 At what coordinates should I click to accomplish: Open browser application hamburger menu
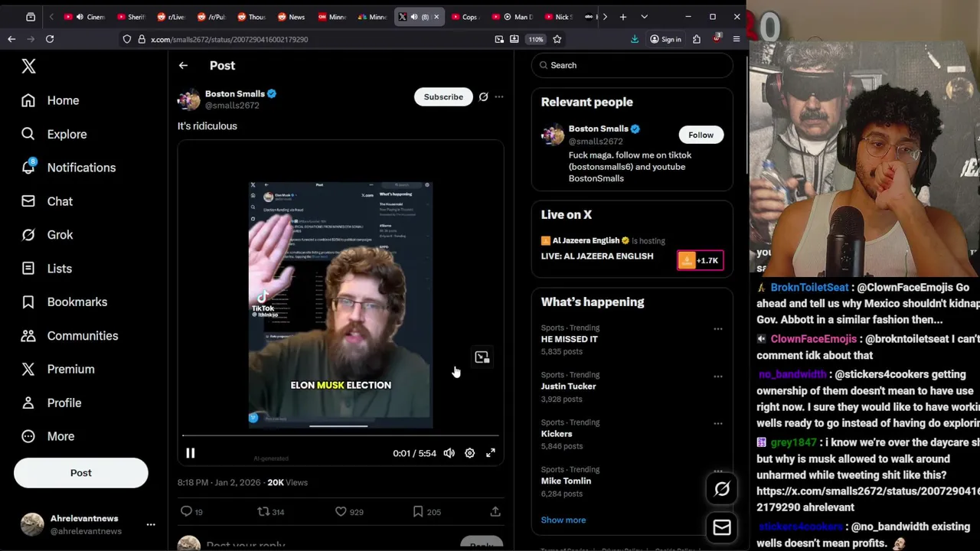(737, 39)
